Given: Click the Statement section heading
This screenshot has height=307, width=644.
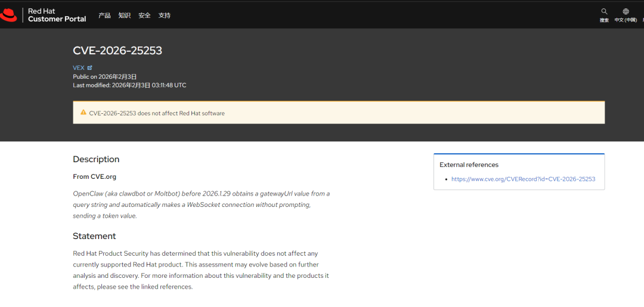Looking at the screenshot, I should pos(94,236).
